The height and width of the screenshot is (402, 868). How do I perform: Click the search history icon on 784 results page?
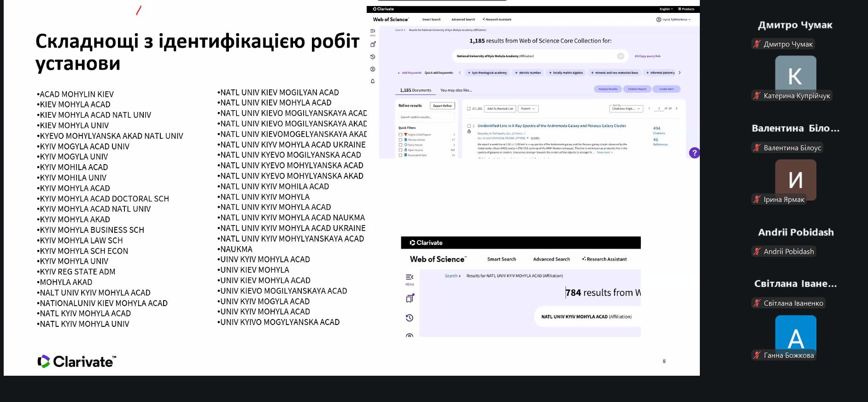(409, 318)
